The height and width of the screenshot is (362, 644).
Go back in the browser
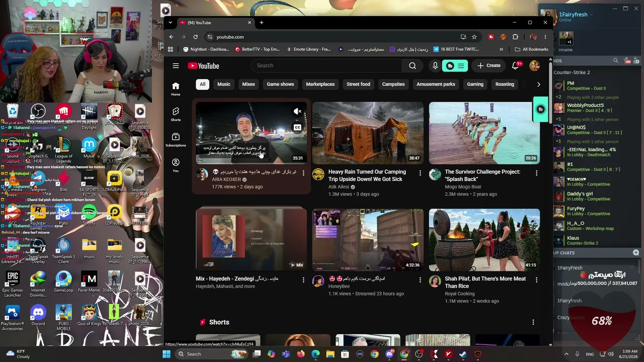tap(171, 37)
